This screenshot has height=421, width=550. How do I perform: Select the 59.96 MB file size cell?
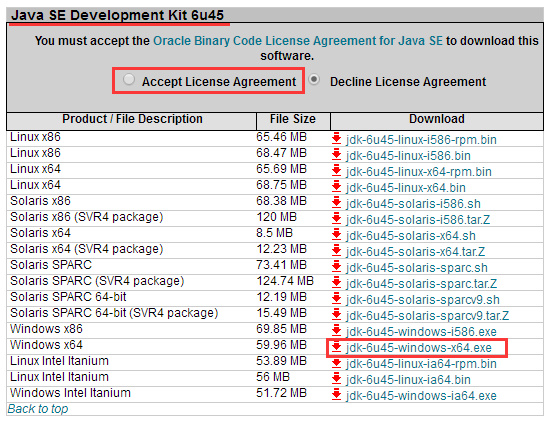281,345
